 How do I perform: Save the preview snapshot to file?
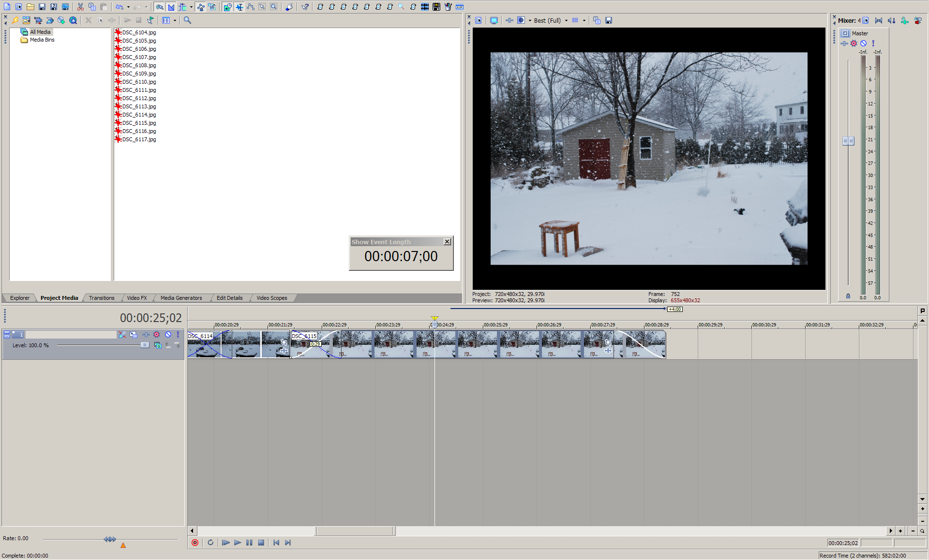[609, 20]
